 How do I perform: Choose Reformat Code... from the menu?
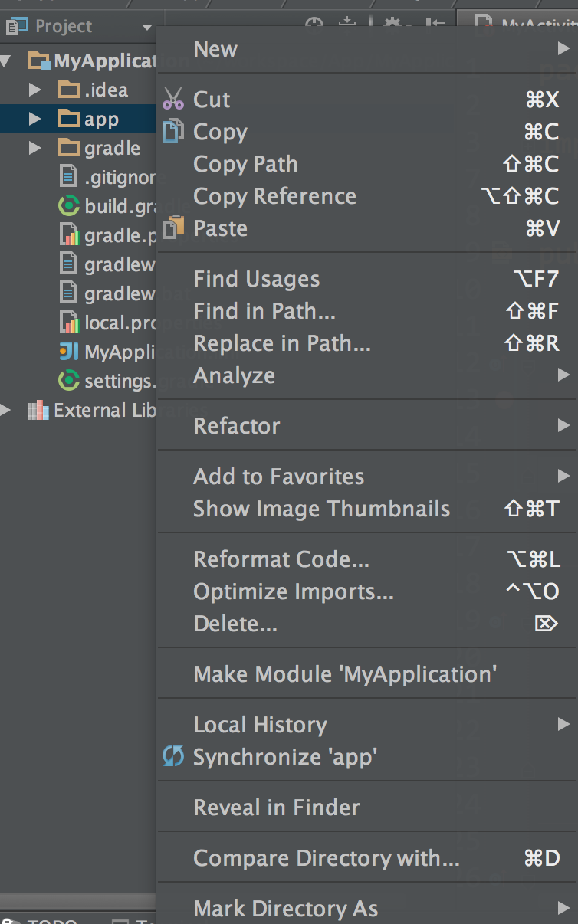(x=368, y=559)
